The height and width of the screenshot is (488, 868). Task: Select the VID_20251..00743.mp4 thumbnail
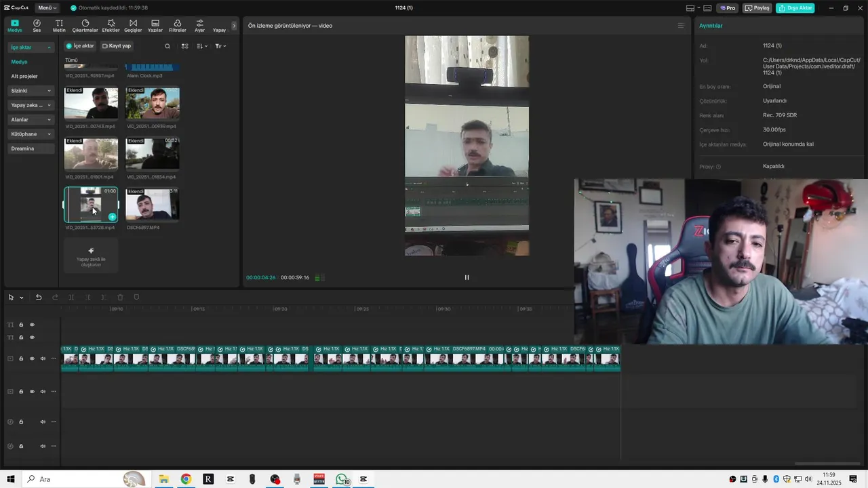click(91, 103)
